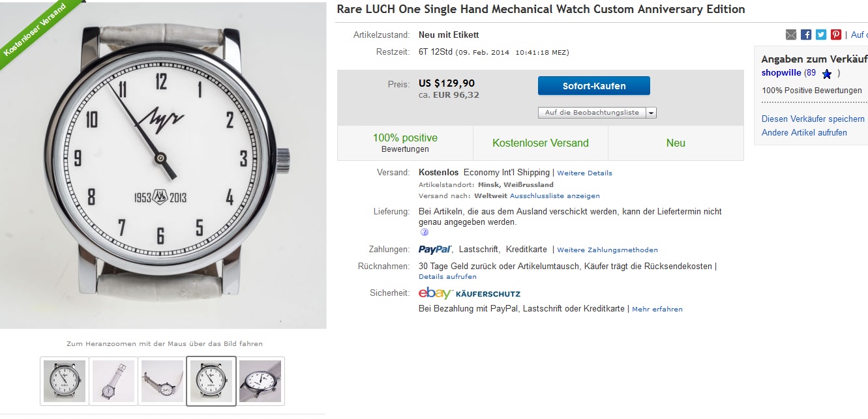
Task: View 'Weitere Zahlungsmethoden'
Action: [x=607, y=250]
